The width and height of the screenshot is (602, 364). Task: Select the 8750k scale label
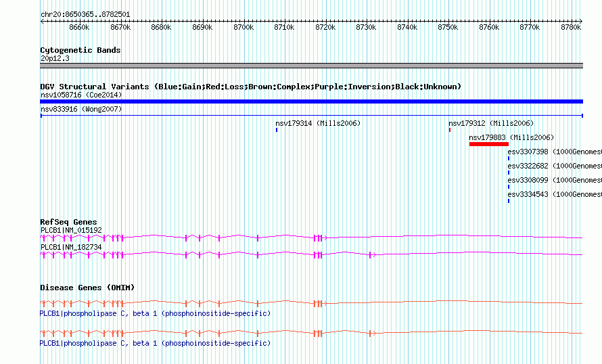(x=448, y=27)
